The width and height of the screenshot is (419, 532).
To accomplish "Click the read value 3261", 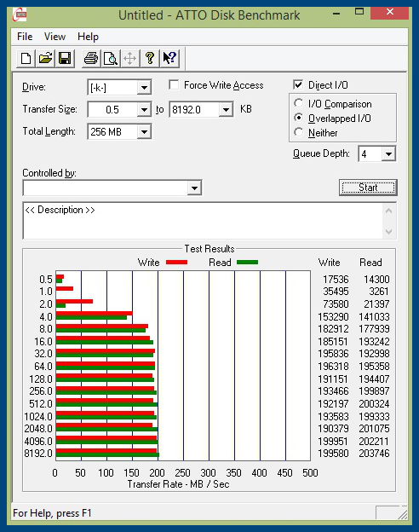I will click(x=379, y=292).
